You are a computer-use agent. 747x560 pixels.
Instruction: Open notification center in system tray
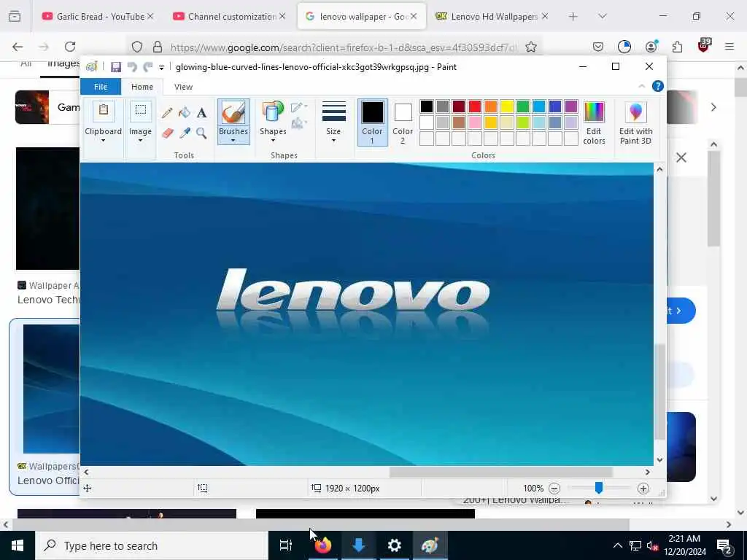click(725, 547)
